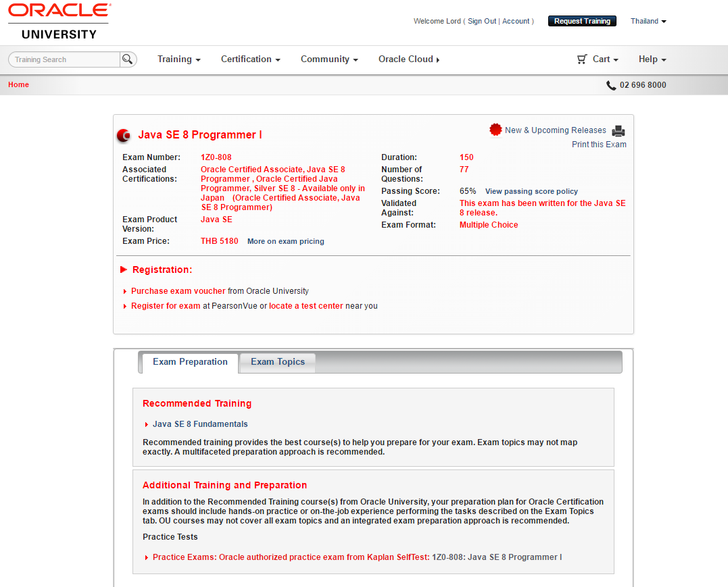This screenshot has height=587, width=728.
Task: Open the Training dropdown menu
Action: click(x=178, y=59)
